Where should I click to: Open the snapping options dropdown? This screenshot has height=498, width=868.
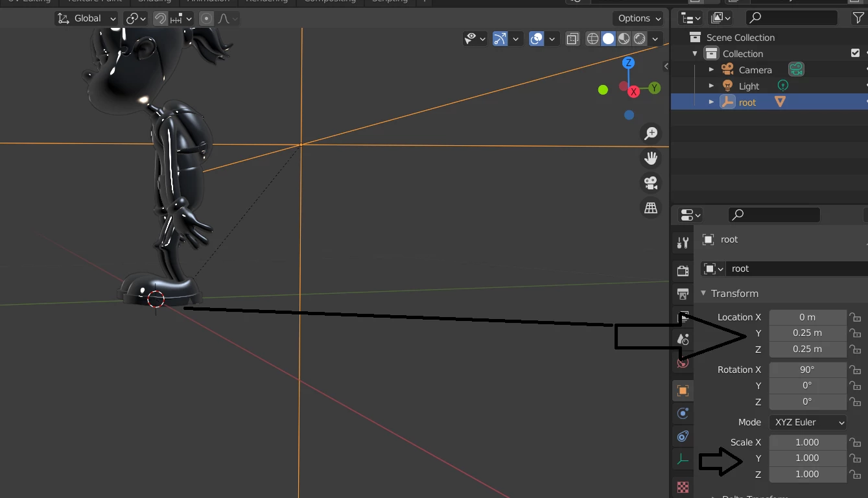182,19
